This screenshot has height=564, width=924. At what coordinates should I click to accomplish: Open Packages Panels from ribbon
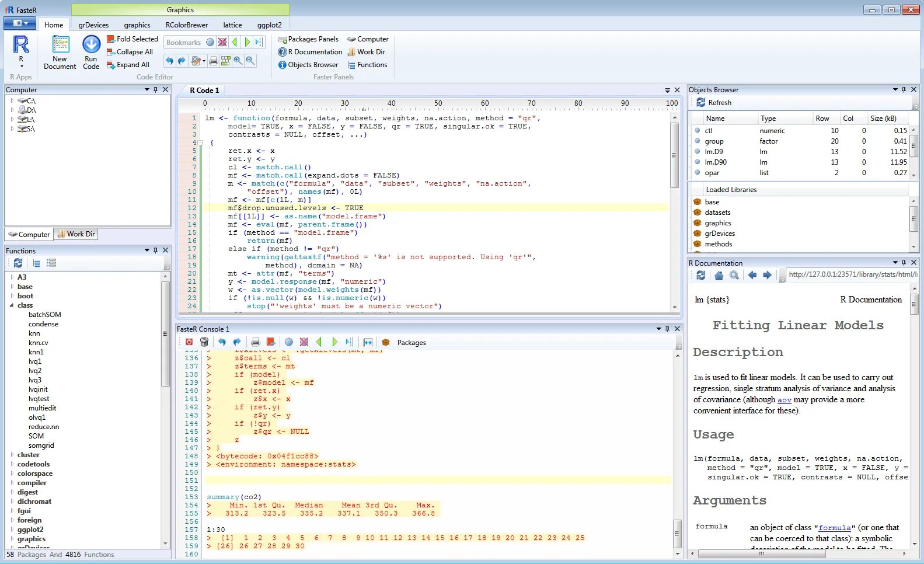pos(308,39)
